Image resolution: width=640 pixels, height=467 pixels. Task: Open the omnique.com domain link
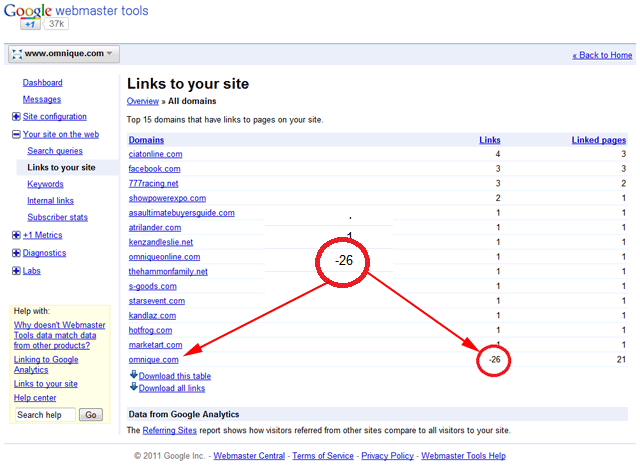pyautogui.click(x=153, y=360)
